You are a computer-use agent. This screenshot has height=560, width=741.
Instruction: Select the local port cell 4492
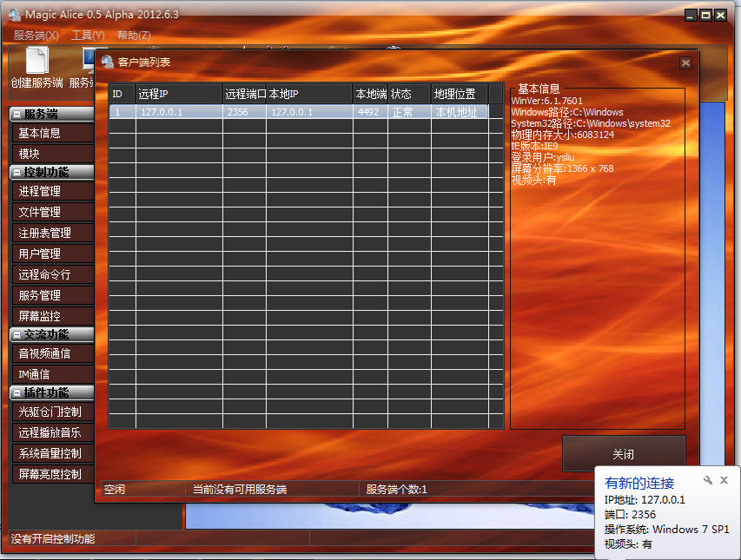370,112
